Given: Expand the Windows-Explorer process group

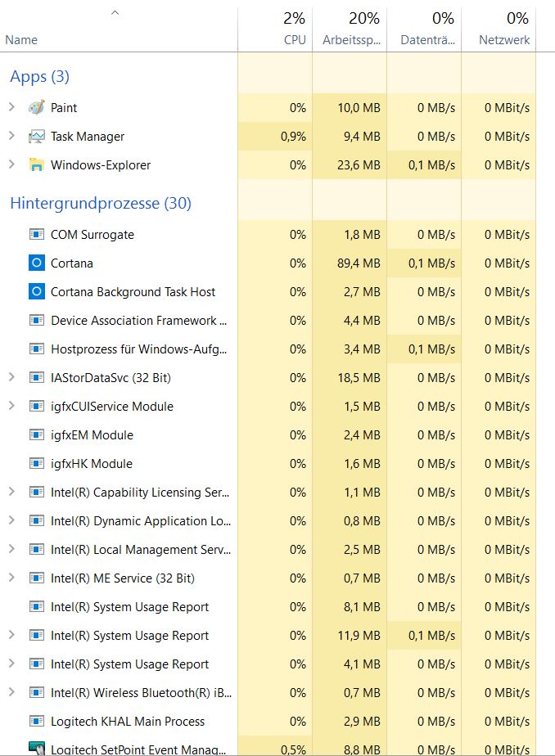Looking at the screenshot, I should (11, 164).
